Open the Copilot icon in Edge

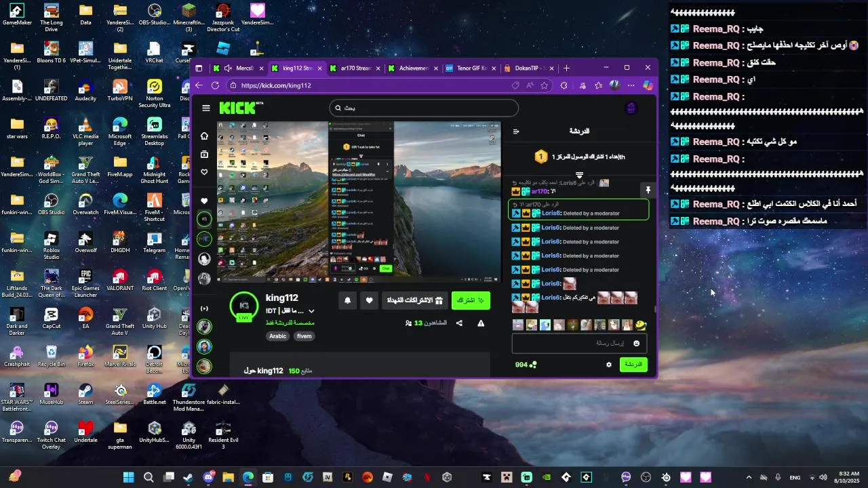[x=648, y=85]
